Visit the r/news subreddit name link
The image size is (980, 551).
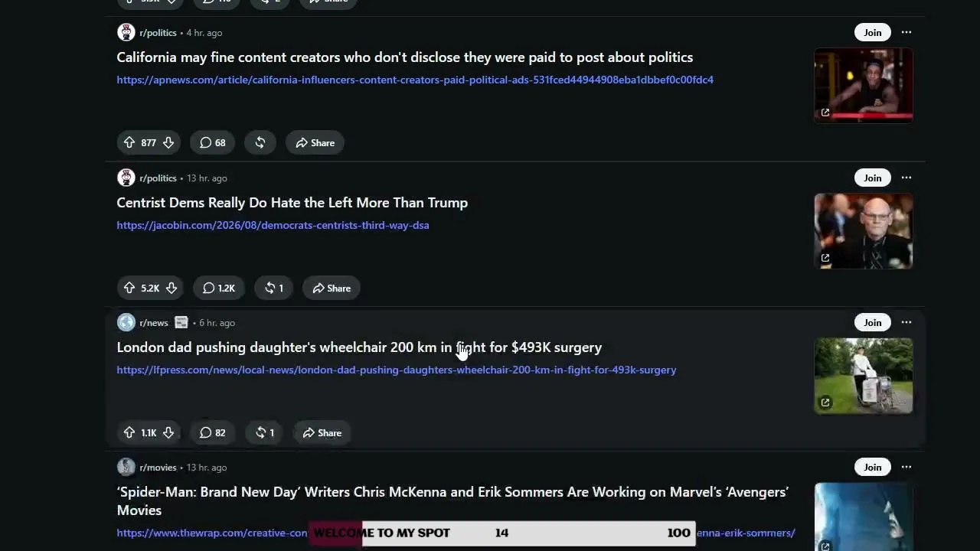pyautogui.click(x=154, y=322)
